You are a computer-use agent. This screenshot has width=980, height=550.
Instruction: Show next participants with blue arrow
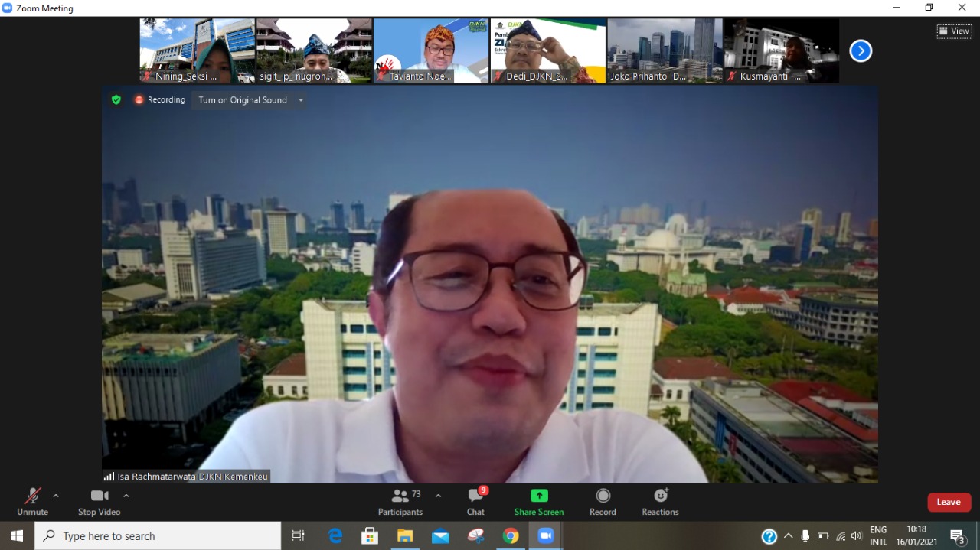pyautogui.click(x=861, y=51)
